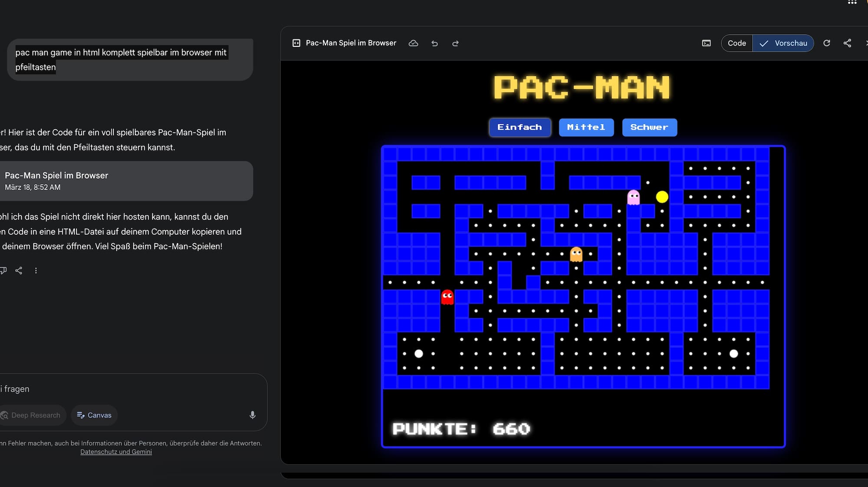The height and width of the screenshot is (487, 868).
Task: Click the März 18, 8:52 AM timestamp
Action: [33, 187]
